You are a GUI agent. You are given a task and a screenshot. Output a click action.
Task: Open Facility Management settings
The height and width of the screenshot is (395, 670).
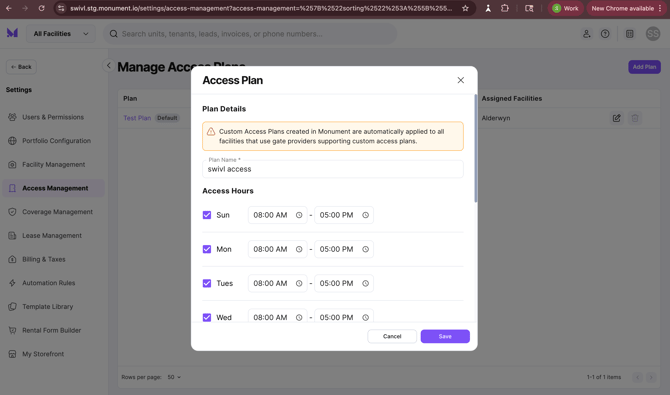(x=53, y=165)
